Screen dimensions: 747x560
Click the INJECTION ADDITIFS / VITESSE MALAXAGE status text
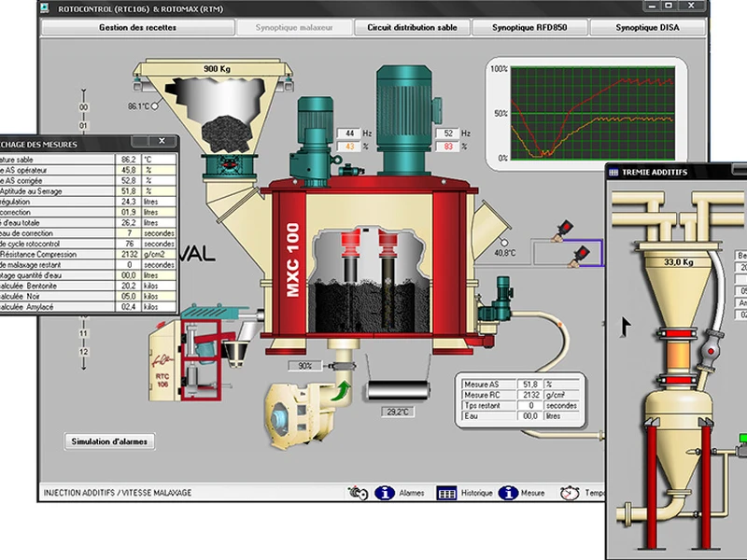pos(118,493)
